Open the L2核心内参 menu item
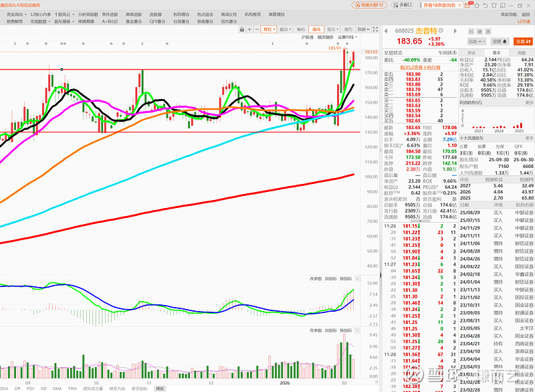Viewport: 535px width, 392px height. tap(41, 14)
